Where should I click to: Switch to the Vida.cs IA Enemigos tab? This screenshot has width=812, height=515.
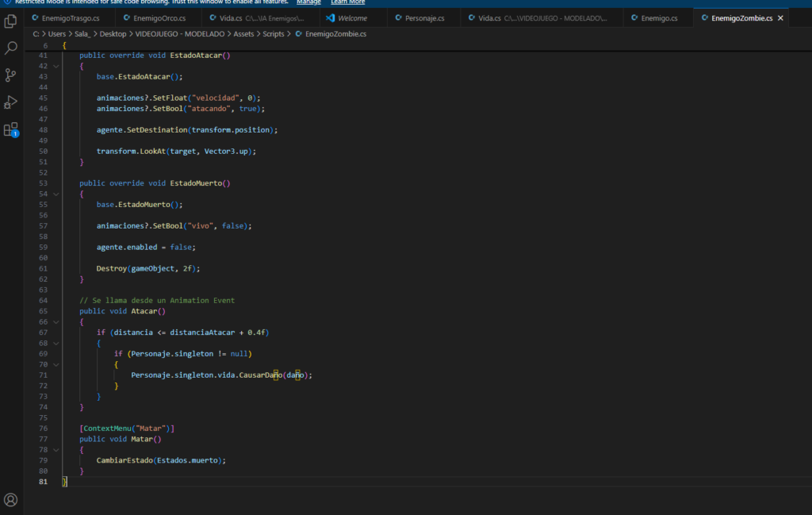pos(261,18)
